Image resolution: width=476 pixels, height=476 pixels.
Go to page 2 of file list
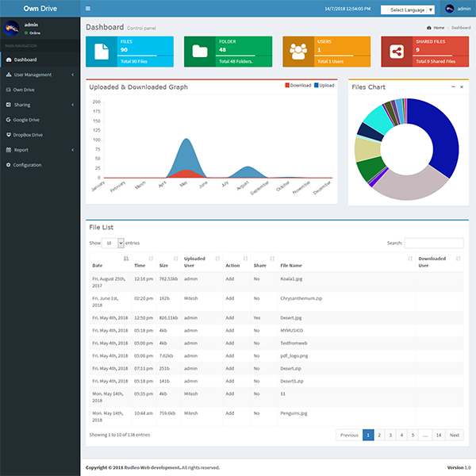[x=379, y=435]
